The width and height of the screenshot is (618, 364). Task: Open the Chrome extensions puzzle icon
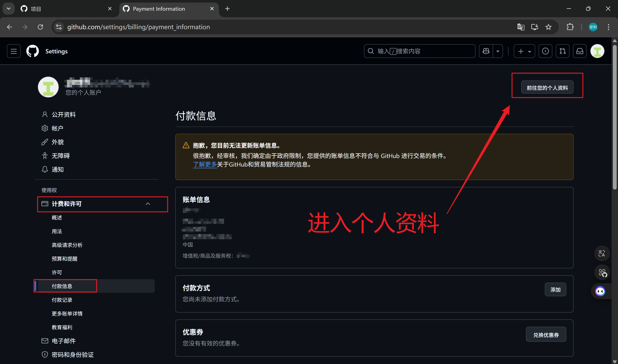pos(570,27)
